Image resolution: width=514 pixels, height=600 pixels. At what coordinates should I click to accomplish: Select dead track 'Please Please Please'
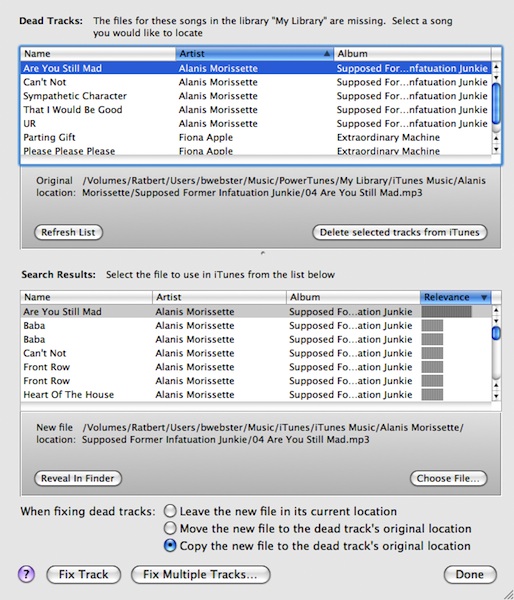point(256,151)
